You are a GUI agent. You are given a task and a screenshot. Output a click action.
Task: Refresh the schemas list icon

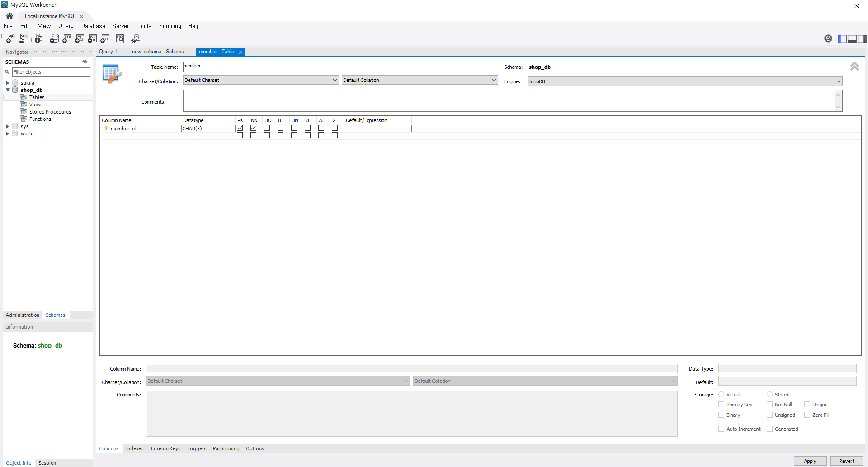(85, 62)
